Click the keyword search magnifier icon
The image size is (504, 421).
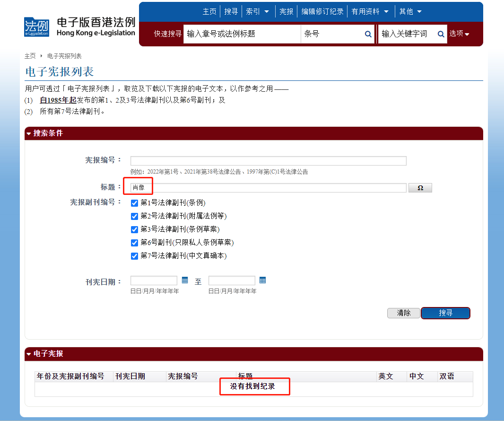click(441, 34)
